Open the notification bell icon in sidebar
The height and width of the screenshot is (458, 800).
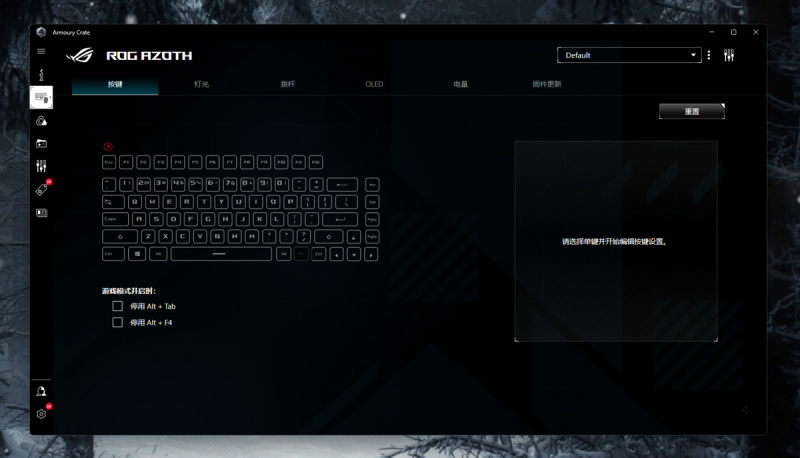(41, 391)
